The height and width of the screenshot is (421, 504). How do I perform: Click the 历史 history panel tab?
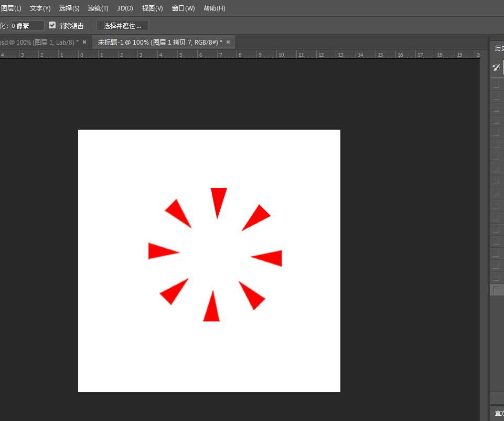click(498, 48)
